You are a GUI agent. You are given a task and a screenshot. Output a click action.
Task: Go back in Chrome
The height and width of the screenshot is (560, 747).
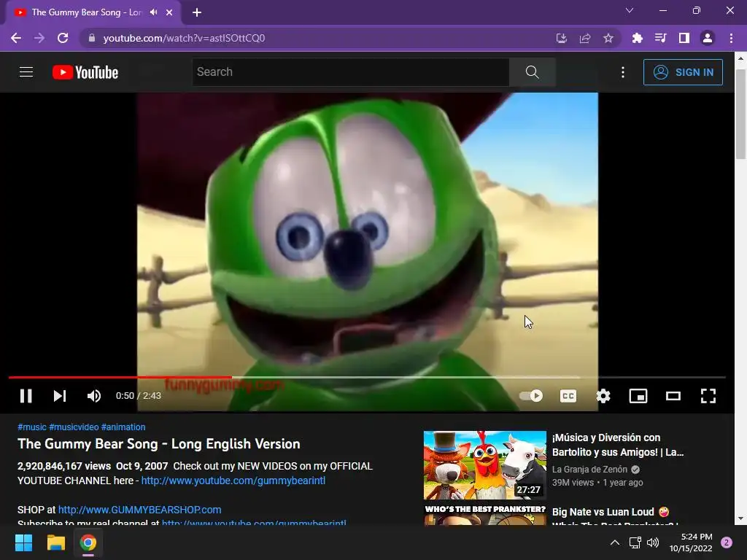(x=16, y=38)
